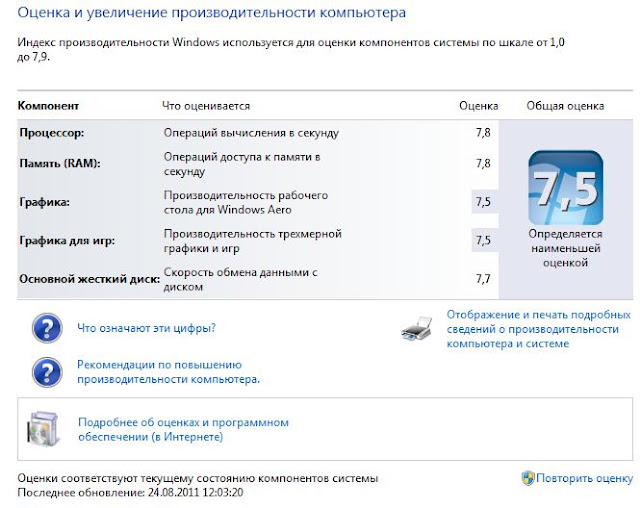Click 'Производительность рабочего стола для Windows Aero' text

(246, 202)
